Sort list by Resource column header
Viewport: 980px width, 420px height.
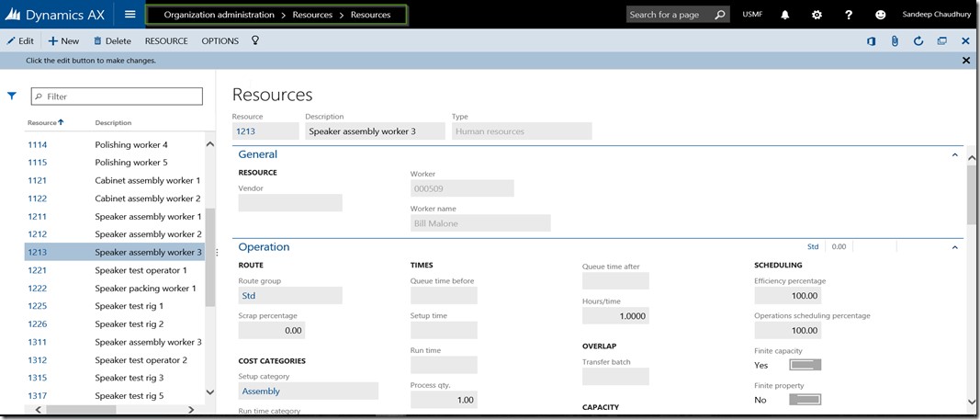click(x=43, y=122)
